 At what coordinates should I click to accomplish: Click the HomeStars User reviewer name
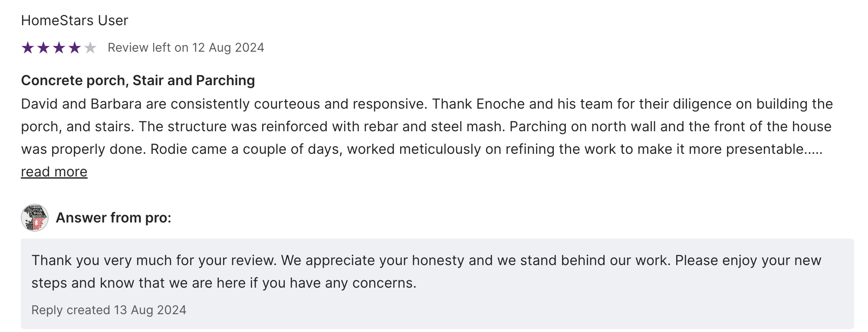point(75,20)
